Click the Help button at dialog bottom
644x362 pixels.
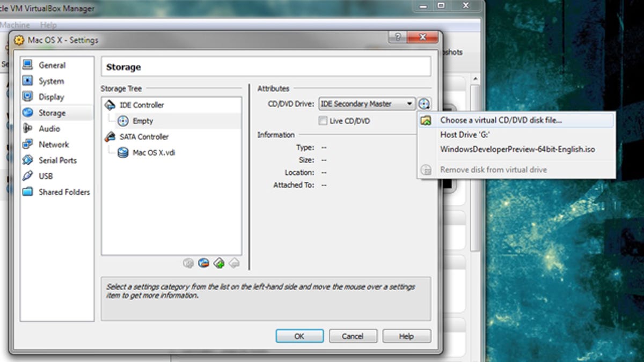[406, 336]
